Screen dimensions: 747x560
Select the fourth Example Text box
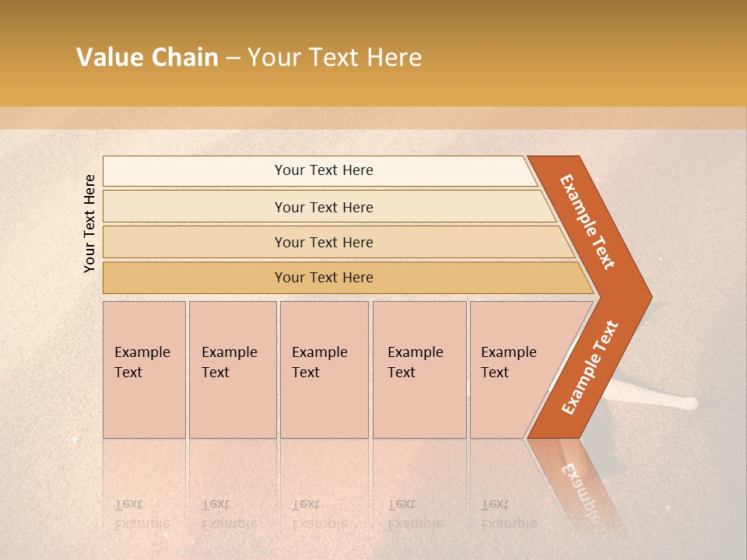419,369
